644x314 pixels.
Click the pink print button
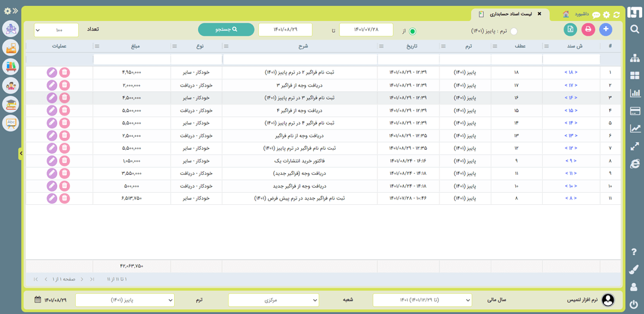pyautogui.click(x=588, y=29)
